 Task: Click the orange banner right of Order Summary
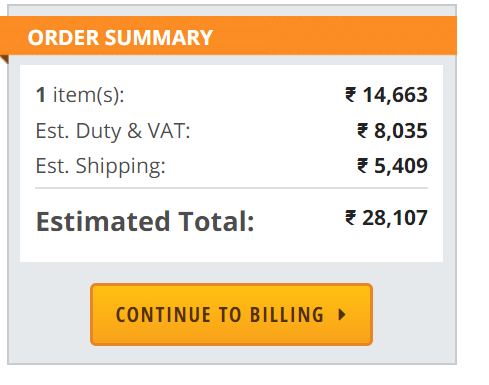[335, 36]
